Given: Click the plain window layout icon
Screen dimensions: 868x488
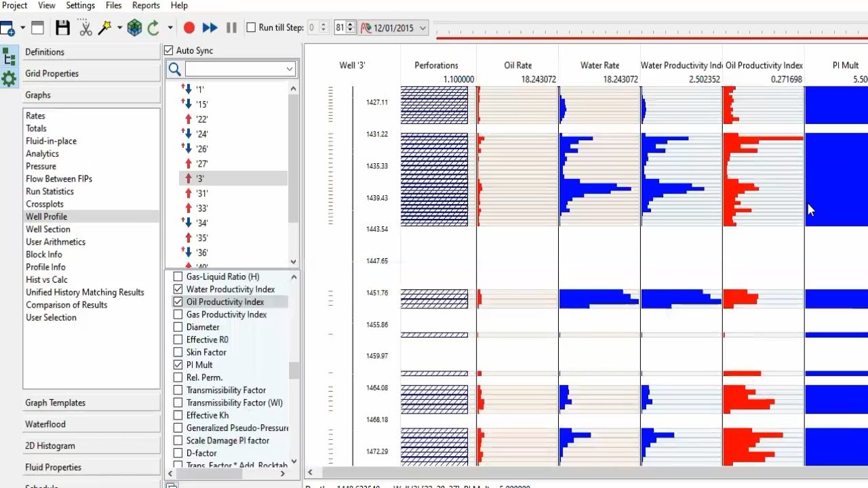Looking at the screenshot, I should 38,28.
